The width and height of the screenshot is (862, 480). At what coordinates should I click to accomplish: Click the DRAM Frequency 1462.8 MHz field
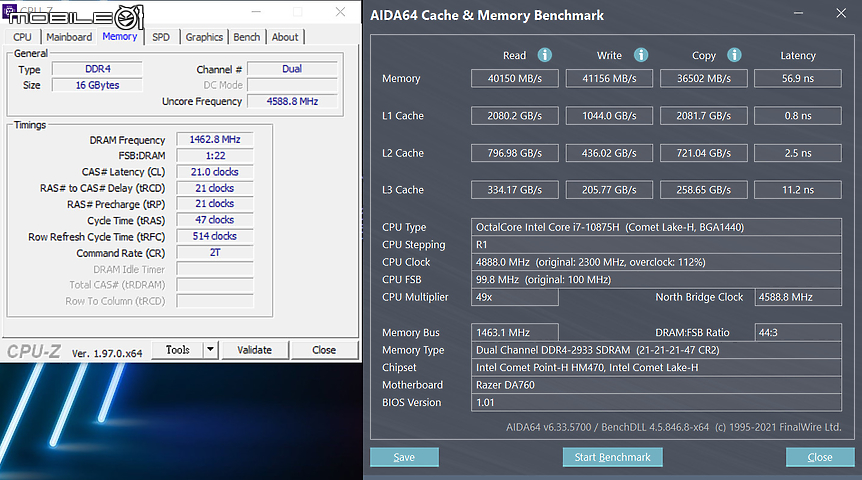(x=215, y=140)
